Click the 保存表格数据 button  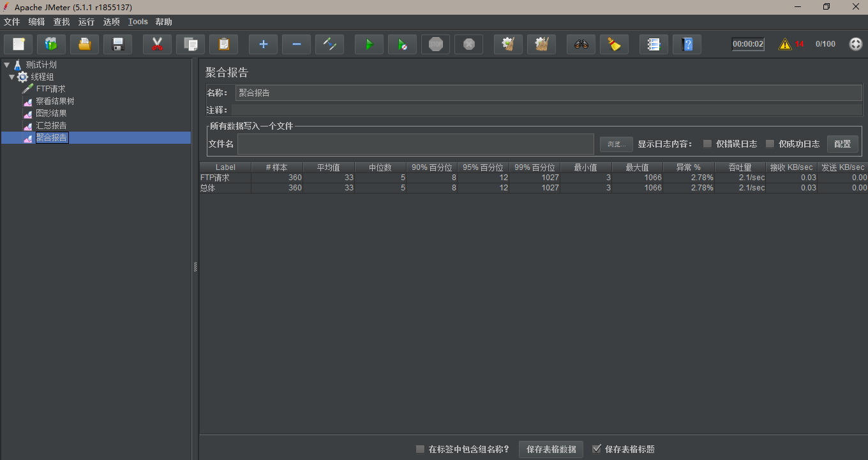(551, 449)
